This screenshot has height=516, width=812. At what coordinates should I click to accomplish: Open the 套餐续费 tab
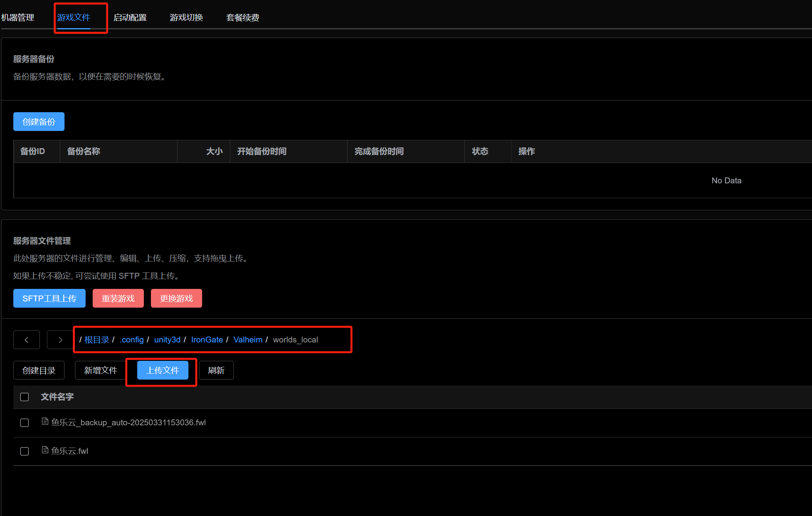[x=242, y=18]
